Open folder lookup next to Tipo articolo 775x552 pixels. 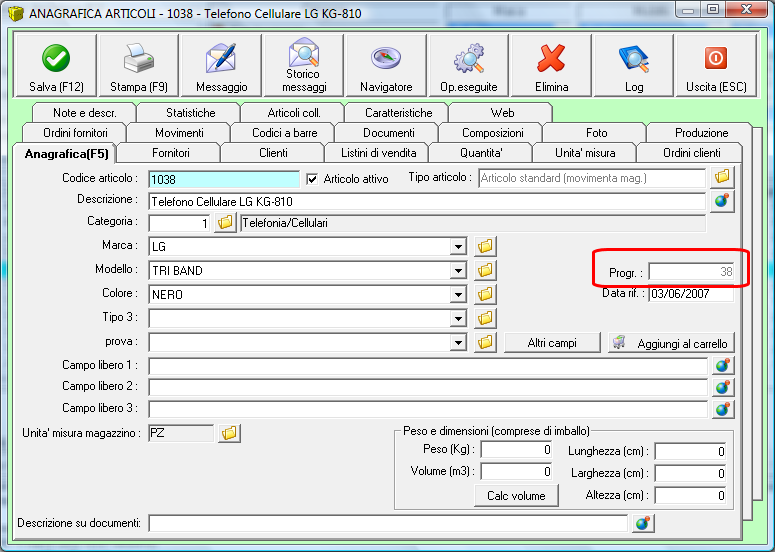pyautogui.click(x=722, y=176)
